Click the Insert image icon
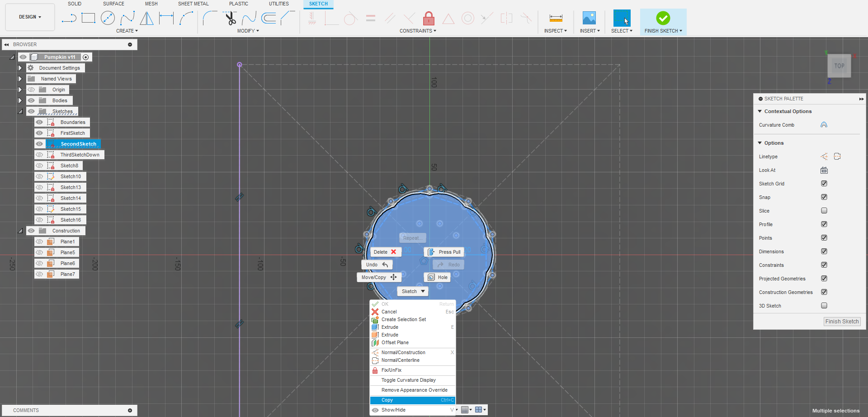 pyautogui.click(x=589, y=18)
